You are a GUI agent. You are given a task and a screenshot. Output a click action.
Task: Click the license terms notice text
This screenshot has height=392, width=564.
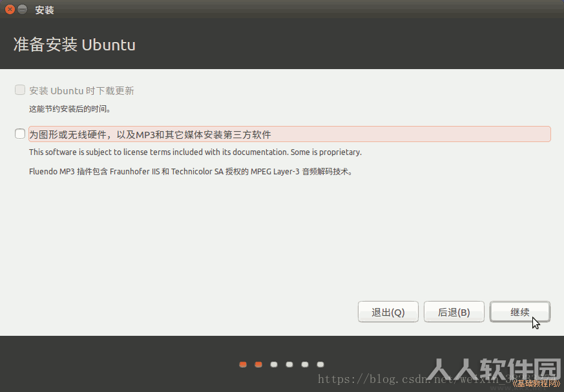195,152
